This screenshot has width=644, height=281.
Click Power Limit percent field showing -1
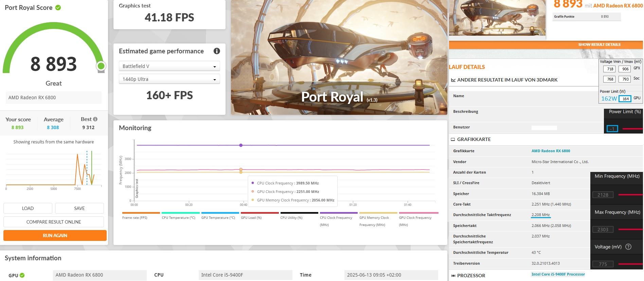point(612,129)
